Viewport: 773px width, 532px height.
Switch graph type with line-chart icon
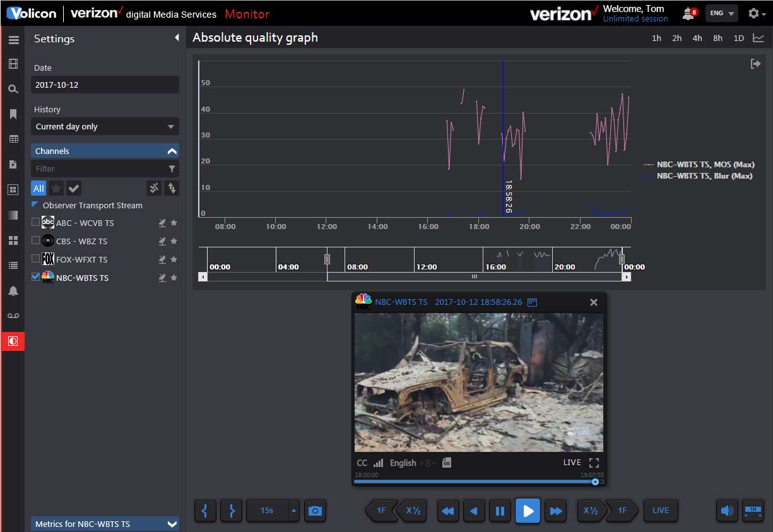(x=758, y=38)
